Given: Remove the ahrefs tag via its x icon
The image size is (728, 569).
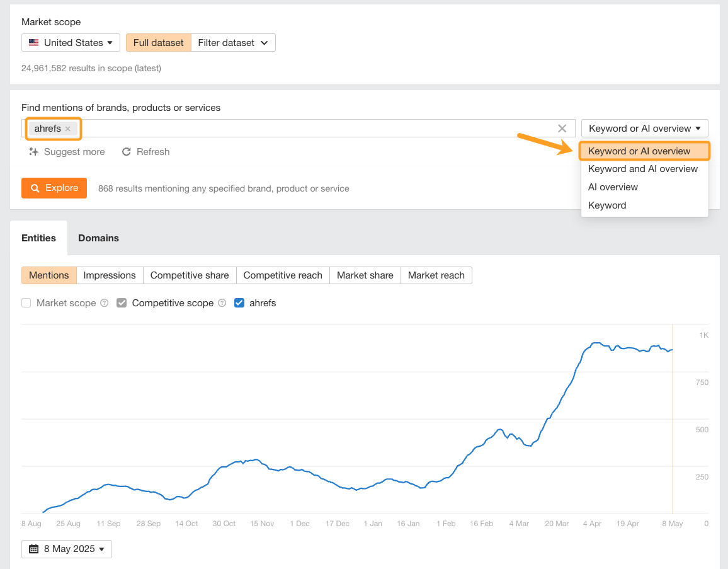Looking at the screenshot, I should pos(67,129).
